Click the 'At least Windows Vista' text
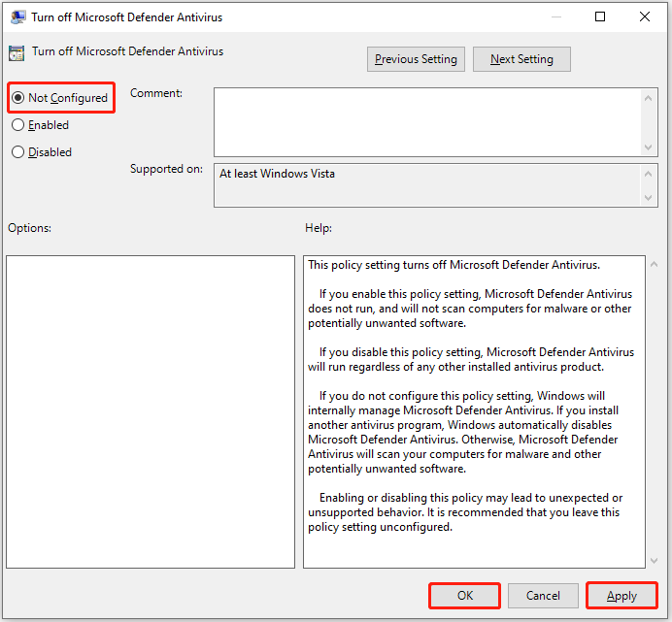The height and width of the screenshot is (622, 672). click(277, 174)
